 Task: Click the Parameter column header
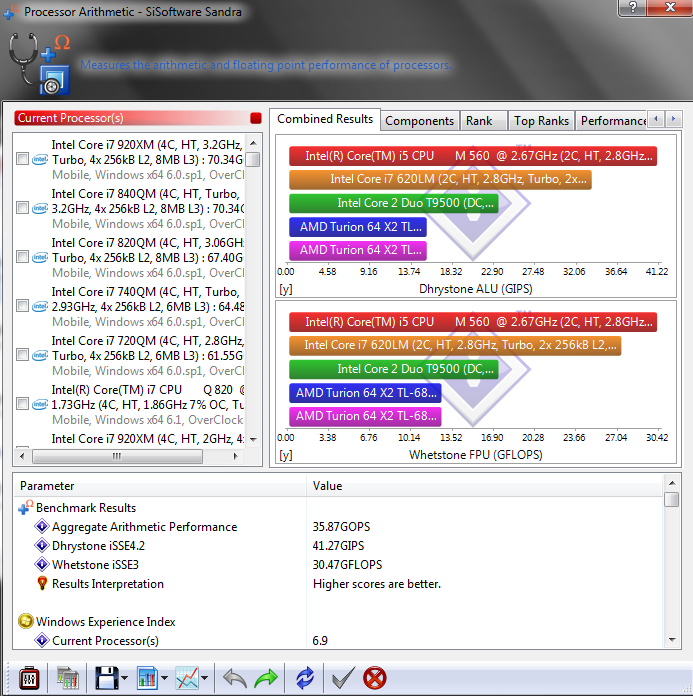160,486
